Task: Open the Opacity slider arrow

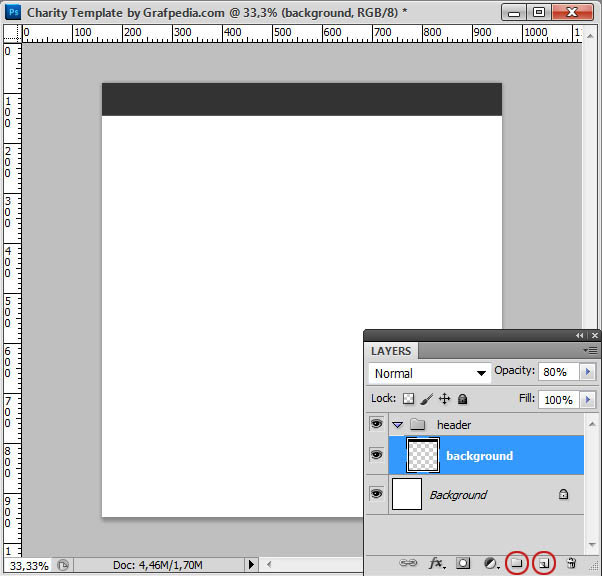Action: point(587,371)
